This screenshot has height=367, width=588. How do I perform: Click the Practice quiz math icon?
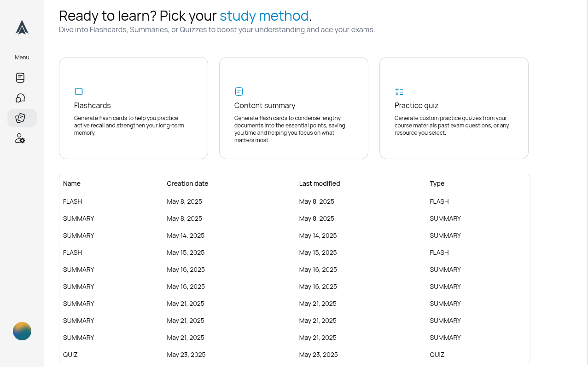(x=399, y=92)
